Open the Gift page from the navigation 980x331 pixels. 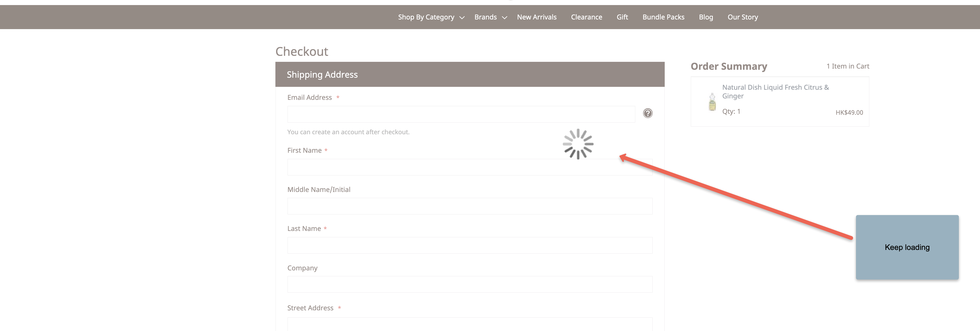coord(622,17)
